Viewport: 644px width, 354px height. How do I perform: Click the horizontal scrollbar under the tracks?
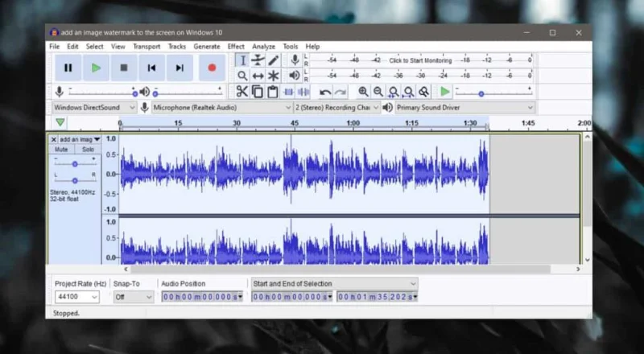[x=341, y=270]
